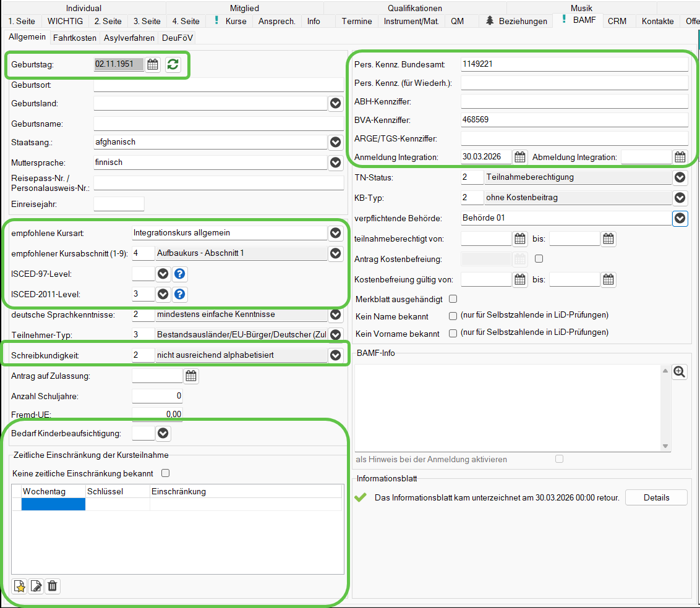Expand the Muttersprache dropdown
The image size is (700, 608).
click(x=335, y=163)
